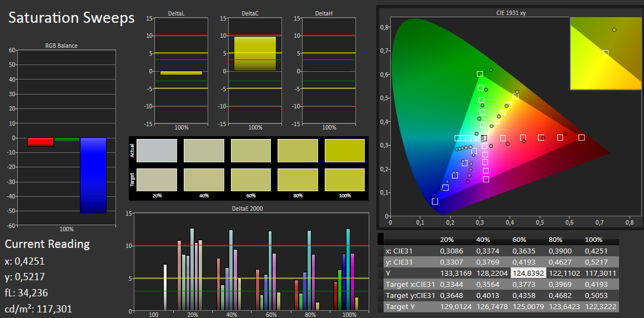Click the cyan bar at 60% in DeltaE 2000
The image size is (644, 318).
[270, 271]
